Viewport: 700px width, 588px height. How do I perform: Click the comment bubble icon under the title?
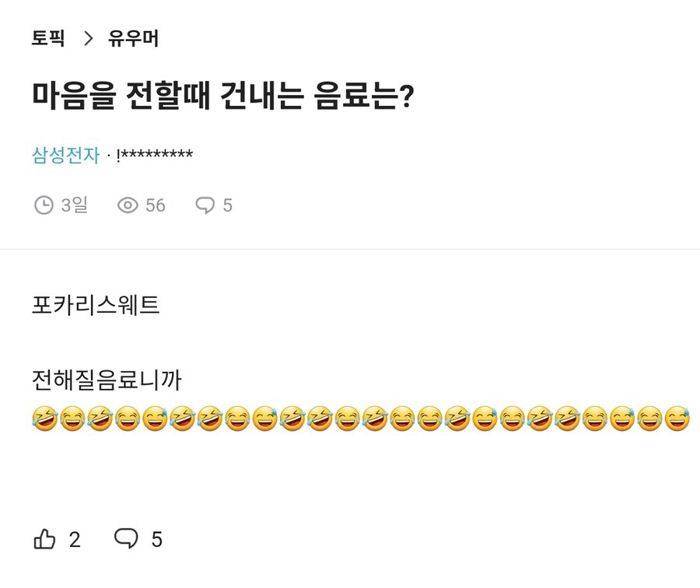coord(205,205)
